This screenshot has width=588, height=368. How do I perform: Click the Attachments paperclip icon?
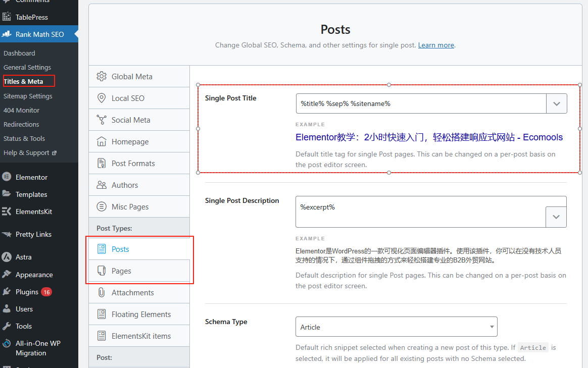(x=102, y=293)
